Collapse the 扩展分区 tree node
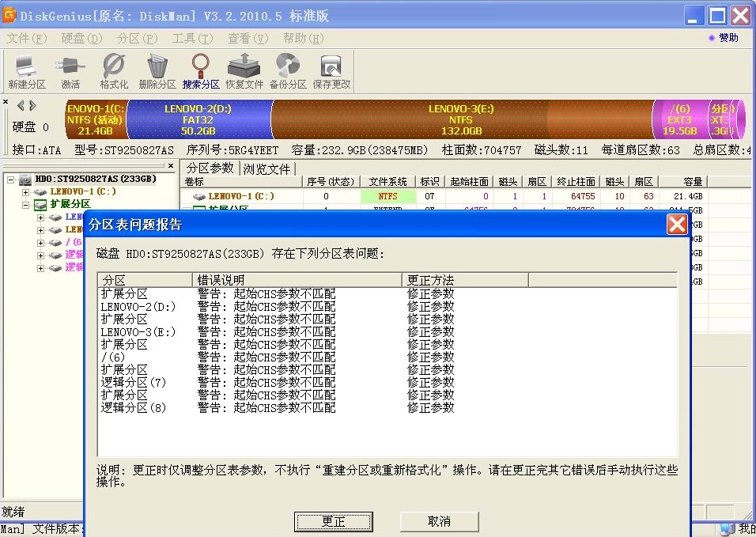 (x=25, y=204)
